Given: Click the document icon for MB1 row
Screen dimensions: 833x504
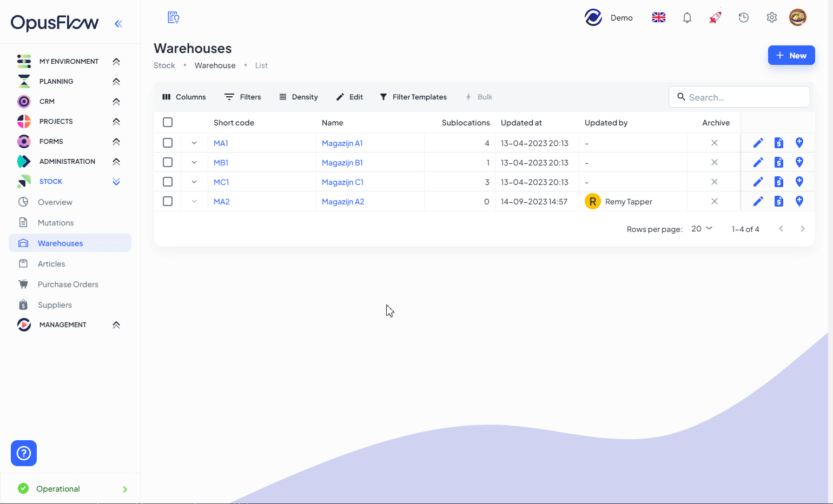Looking at the screenshot, I should [x=779, y=162].
